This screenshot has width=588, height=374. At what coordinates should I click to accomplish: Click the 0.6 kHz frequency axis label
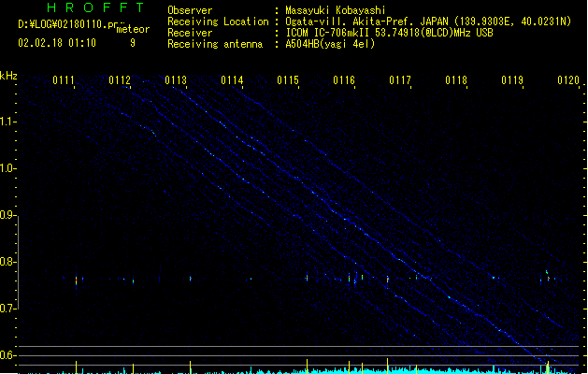[8, 355]
